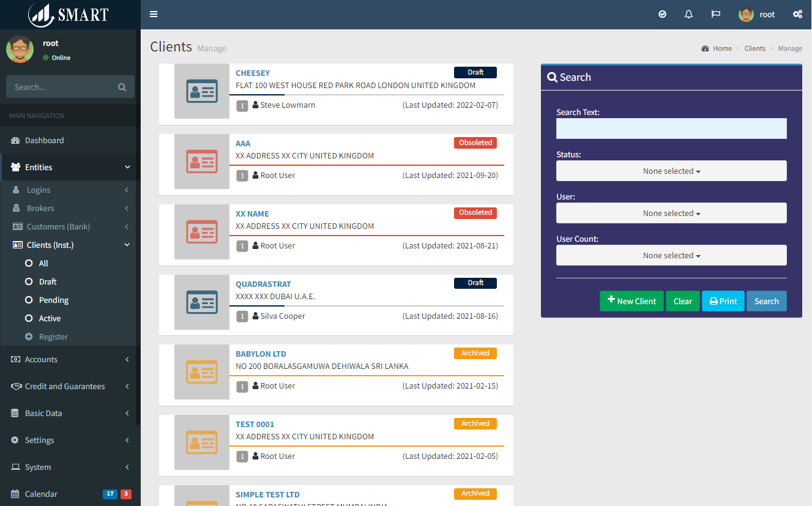Screen dimensions: 812x506
Task: Click the flag icon in top bar
Action: coord(715,14)
